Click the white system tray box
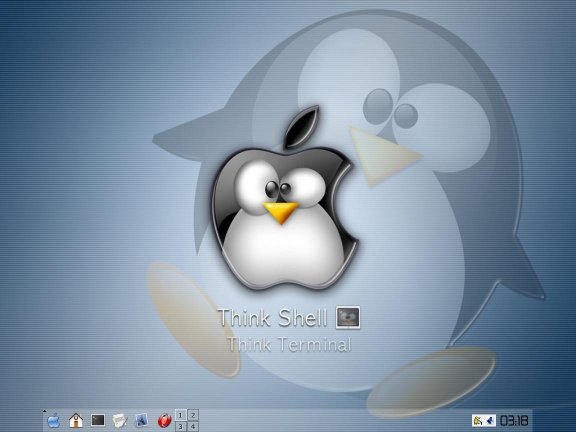 tap(484, 420)
